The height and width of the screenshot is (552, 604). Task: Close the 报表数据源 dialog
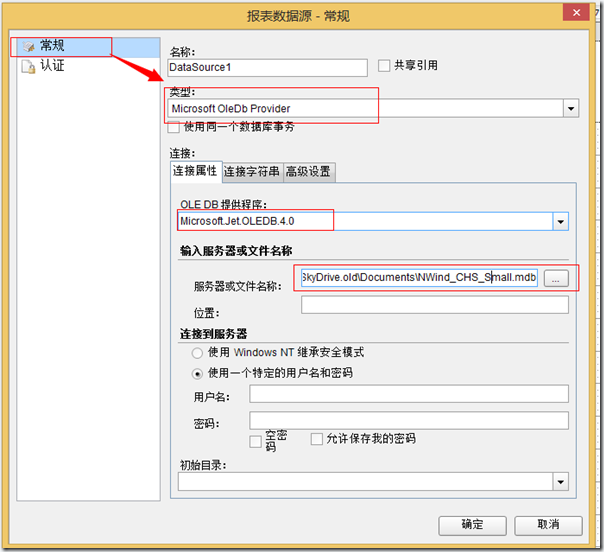tap(576, 13)
